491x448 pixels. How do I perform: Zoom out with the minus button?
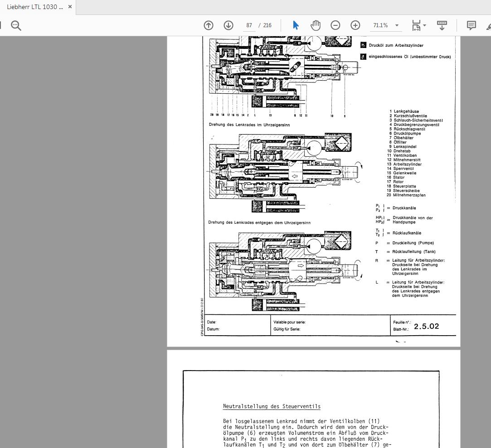335,25
